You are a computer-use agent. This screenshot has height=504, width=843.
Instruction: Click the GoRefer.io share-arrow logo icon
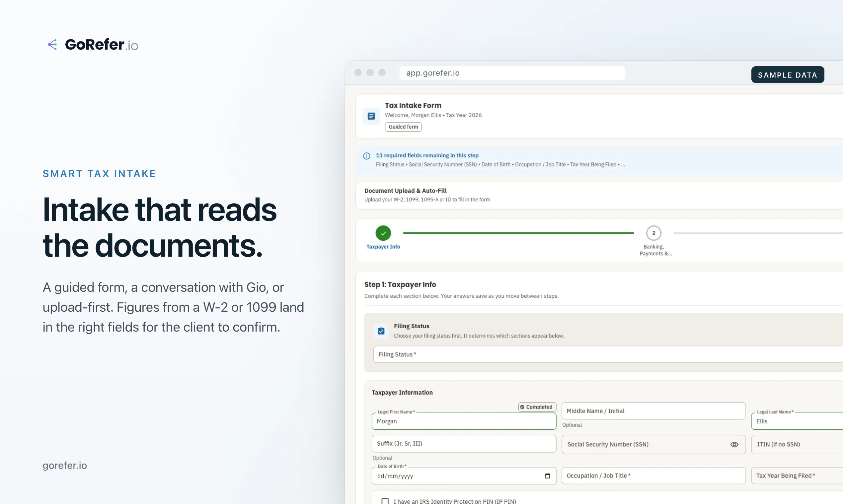click(52, 44)
